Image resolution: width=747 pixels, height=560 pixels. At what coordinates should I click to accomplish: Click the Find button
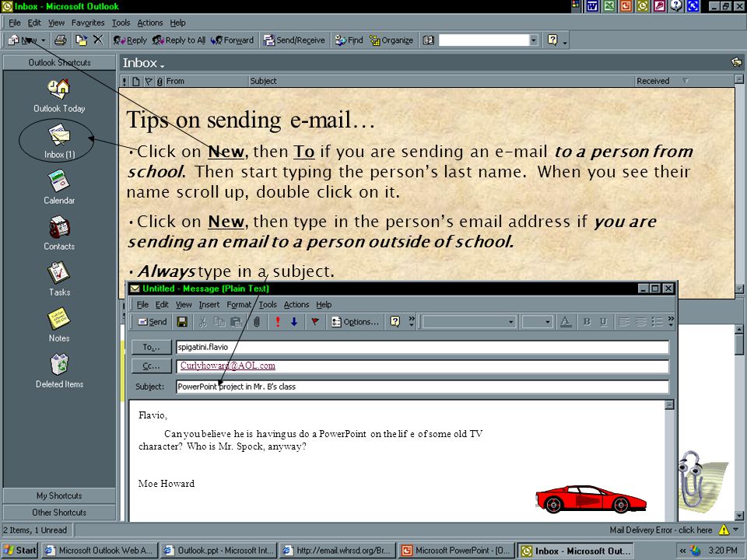coord(349,40)
